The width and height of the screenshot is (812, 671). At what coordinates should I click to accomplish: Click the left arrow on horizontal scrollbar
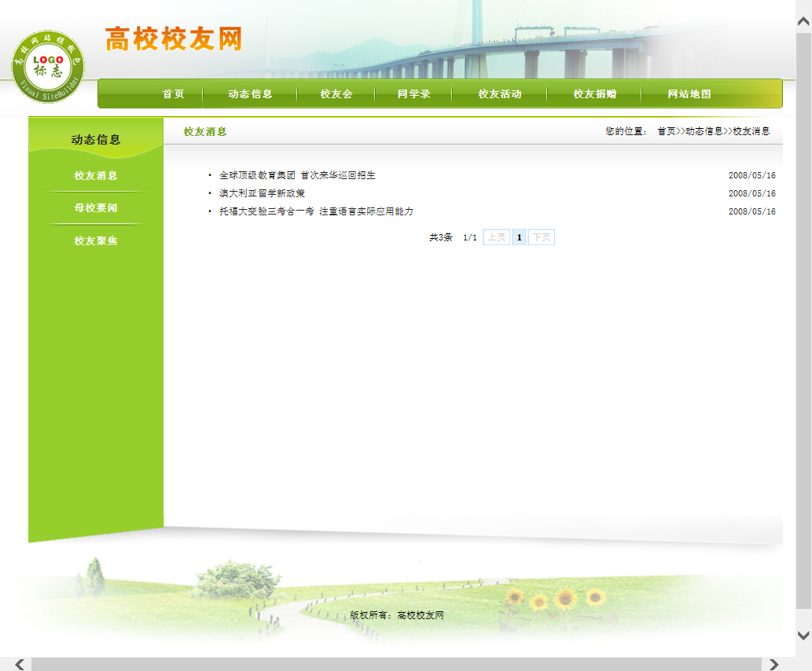coord(20,664)
